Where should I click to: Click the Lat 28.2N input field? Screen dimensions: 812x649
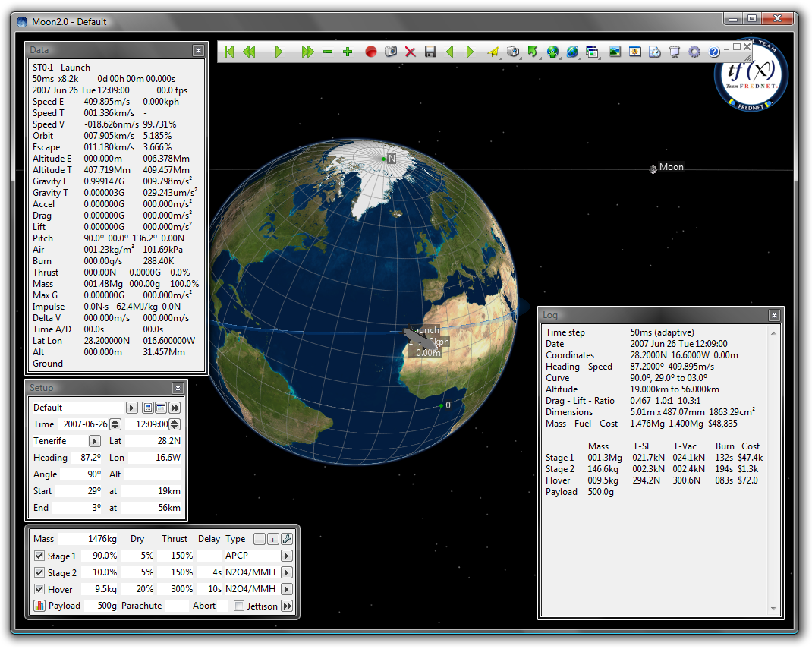click(x=154, y=441)
